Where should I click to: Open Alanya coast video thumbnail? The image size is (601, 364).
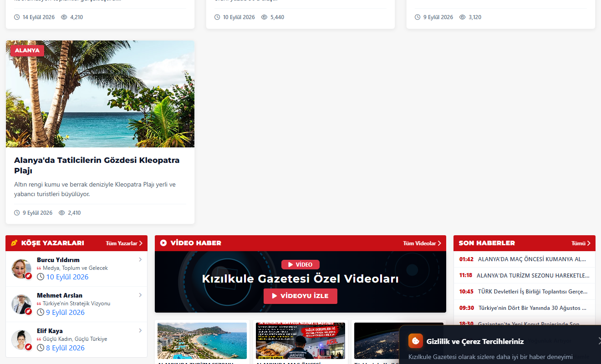point(202,341)
